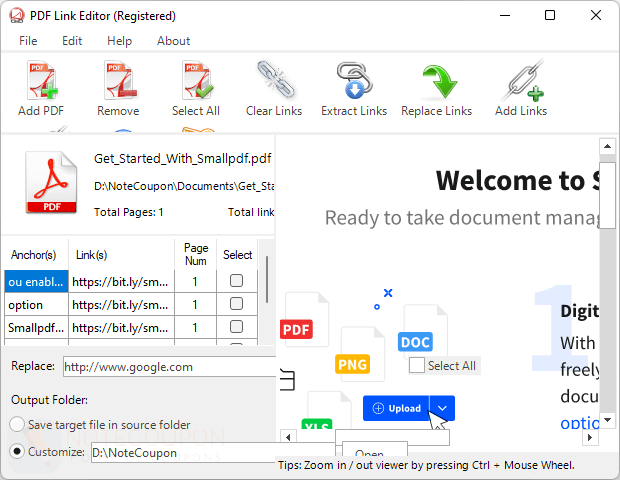Select the 'ou enabl...' anchor cell
This screenshot has height=480, width=620.
[36, 282]
